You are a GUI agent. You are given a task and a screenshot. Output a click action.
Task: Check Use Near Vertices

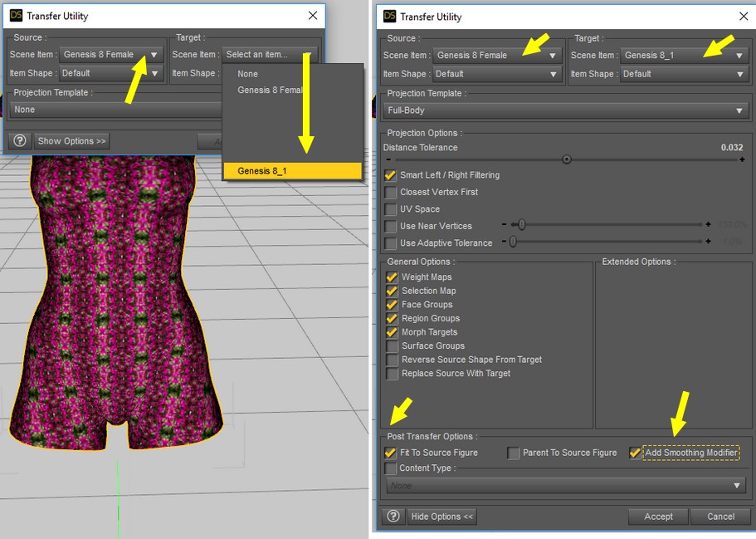tap(390, 226)
